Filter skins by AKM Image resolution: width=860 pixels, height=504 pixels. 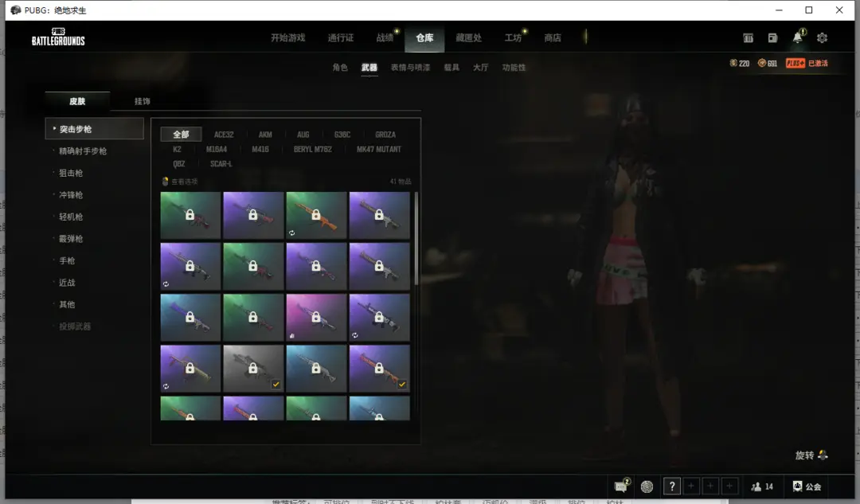[x=265, y=135]
